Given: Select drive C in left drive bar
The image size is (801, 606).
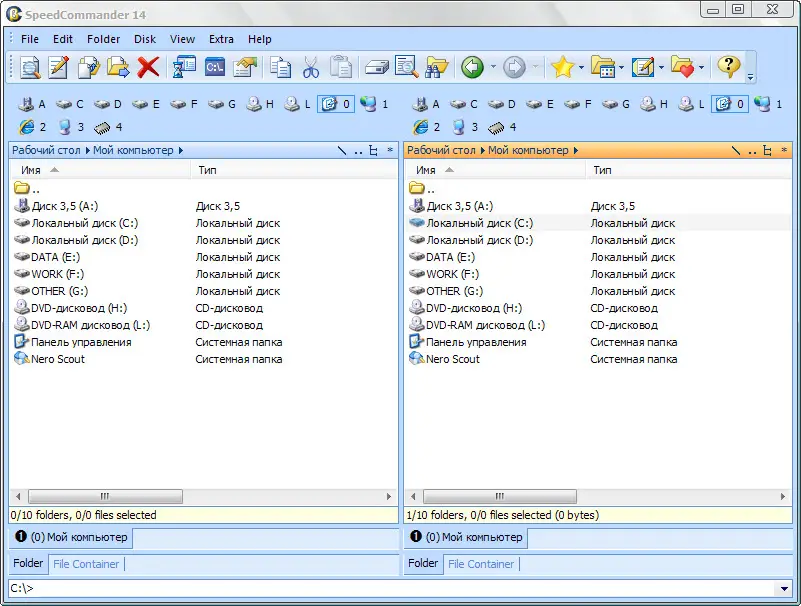Looking at the screenshot, I should (x=70, y=104).
